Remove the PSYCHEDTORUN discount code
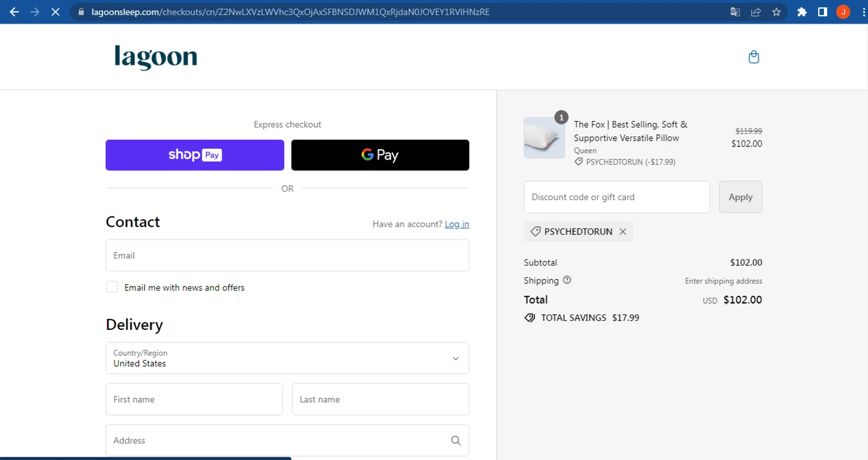868x460 pixels. [x=623, y=231]
